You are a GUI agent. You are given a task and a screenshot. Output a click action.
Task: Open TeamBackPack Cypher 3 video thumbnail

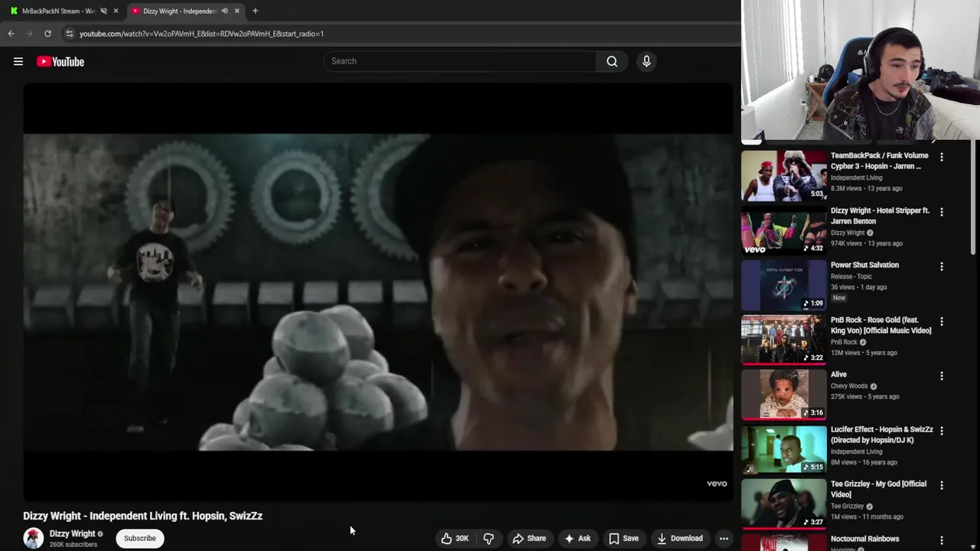pyautogui.click(x=784, y=175)
